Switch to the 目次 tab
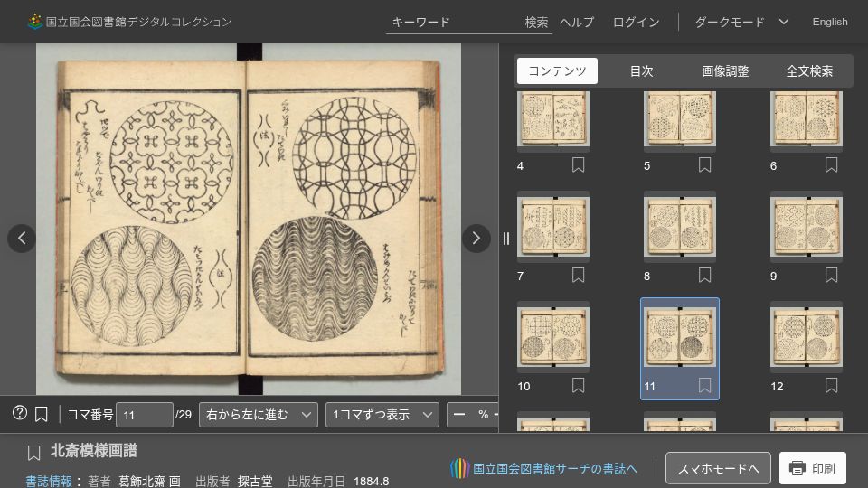Image resolution: width=868 pixels, height=488 pixels. point(641,70)
